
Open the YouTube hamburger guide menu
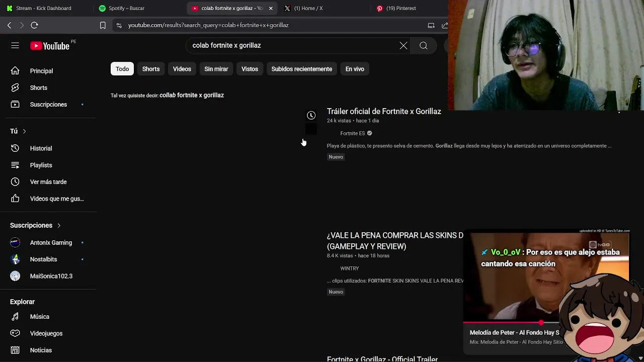[x=15, y=46]
